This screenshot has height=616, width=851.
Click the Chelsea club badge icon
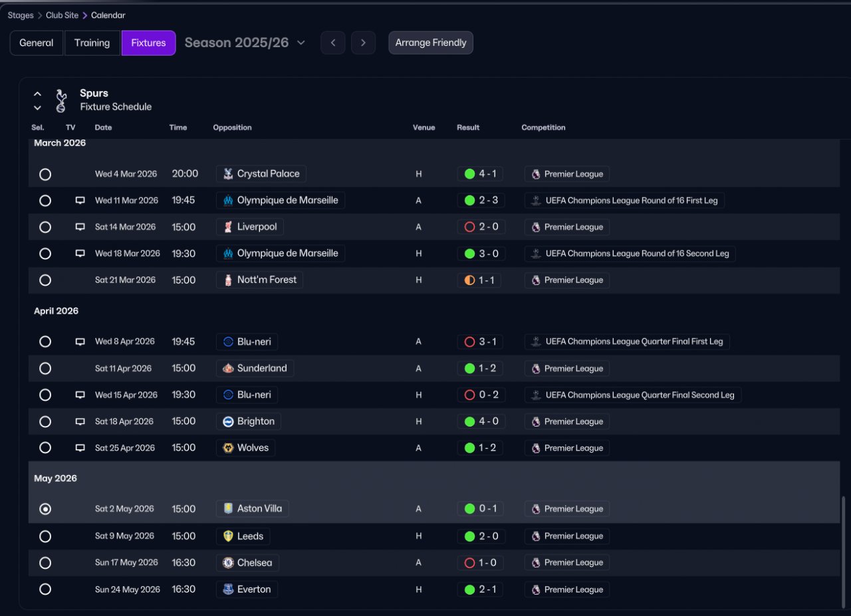click(228, 563)
